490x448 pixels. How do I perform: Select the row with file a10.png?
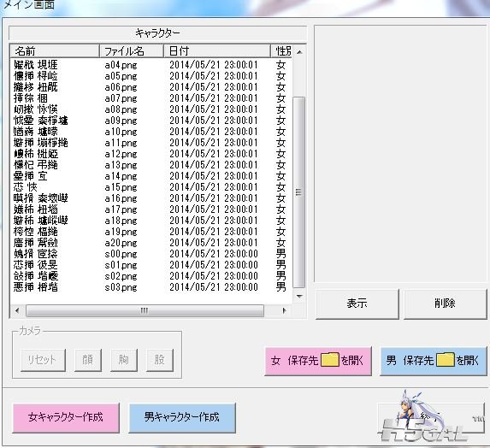(x=151, y=132)
